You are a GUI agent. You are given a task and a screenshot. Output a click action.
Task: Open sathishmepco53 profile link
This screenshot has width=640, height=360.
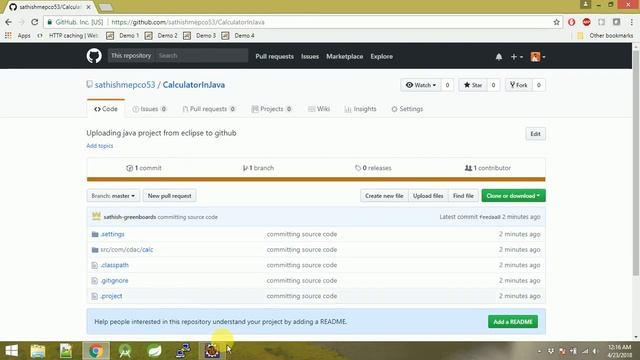125,85
